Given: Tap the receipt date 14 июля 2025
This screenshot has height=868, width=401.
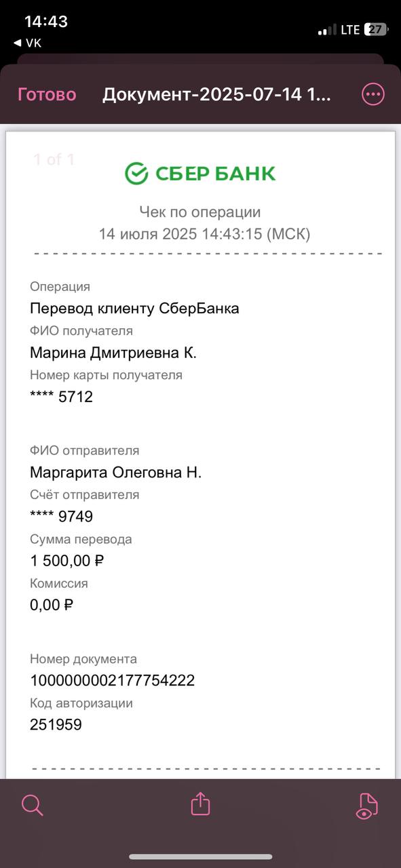Looking at the screenshot, I should pos(147,235).
